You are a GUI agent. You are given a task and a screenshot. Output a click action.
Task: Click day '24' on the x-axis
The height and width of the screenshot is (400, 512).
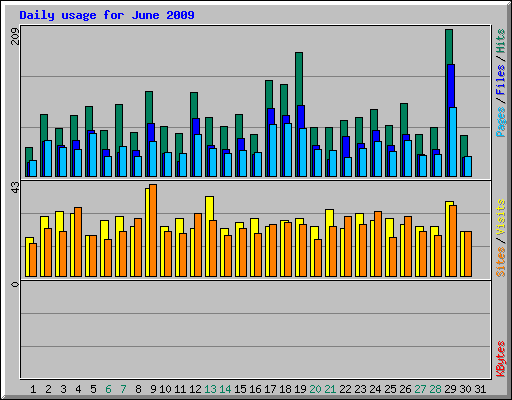(x=375, y=389)
